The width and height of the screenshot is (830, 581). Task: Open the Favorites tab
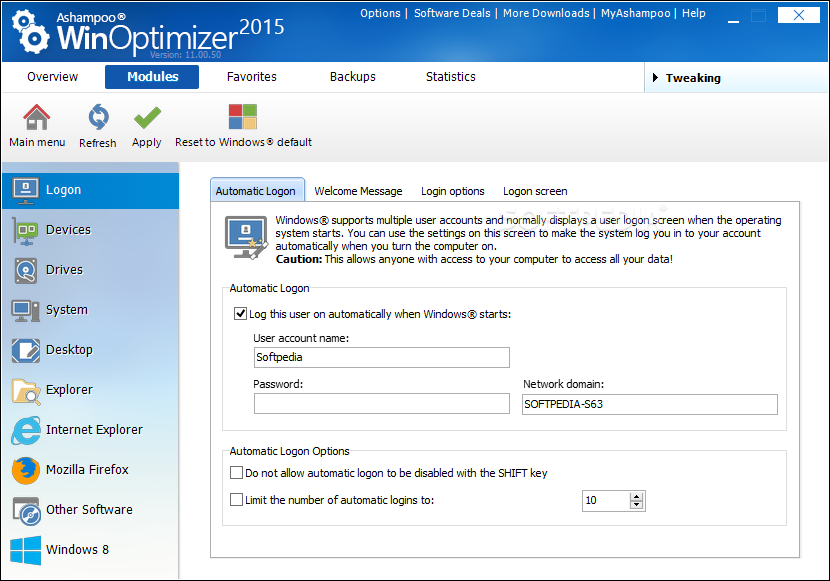[251, 77]
